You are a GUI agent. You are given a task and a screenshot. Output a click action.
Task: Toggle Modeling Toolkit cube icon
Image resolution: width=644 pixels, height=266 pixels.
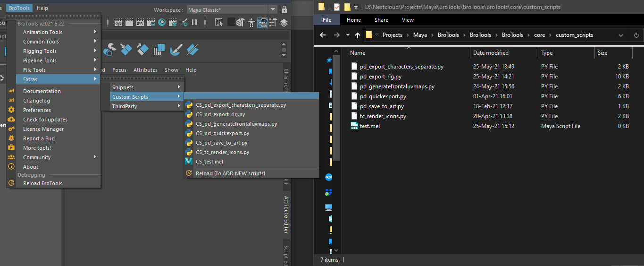pos(240,22)
